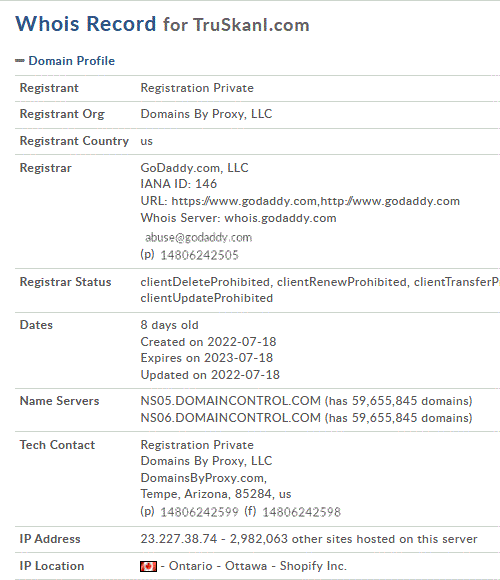
Task: Open the Registration Private registrant link
Action: [x=197, y=88]
